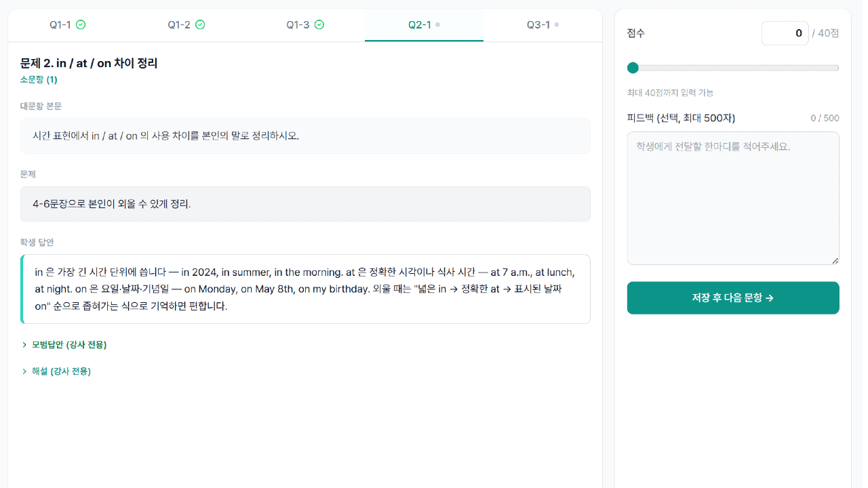Click the green check icon on Q1-3
868x488 pixels.
(x=319, y=25)
